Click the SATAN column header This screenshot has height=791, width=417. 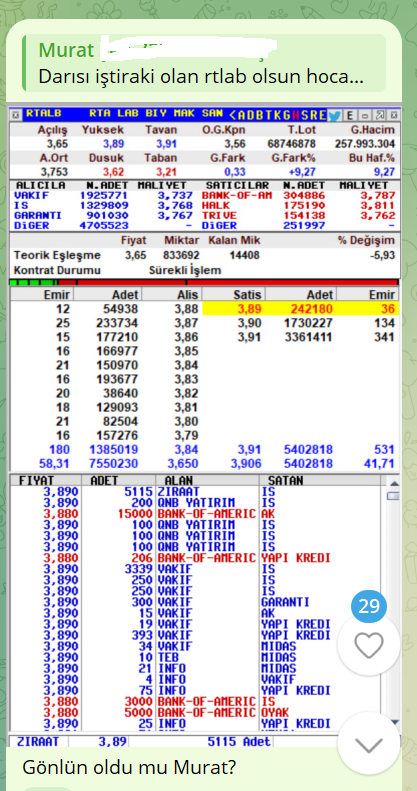(285, 481)
